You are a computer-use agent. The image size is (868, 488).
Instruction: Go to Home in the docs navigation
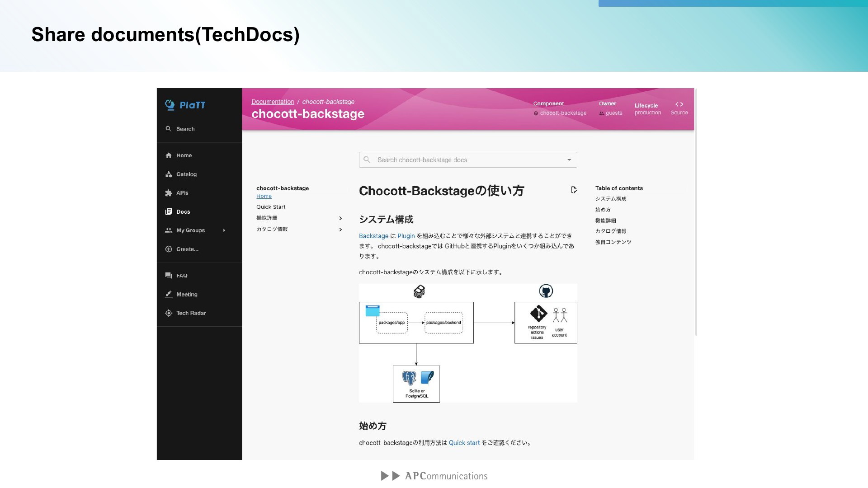point(264,196)
